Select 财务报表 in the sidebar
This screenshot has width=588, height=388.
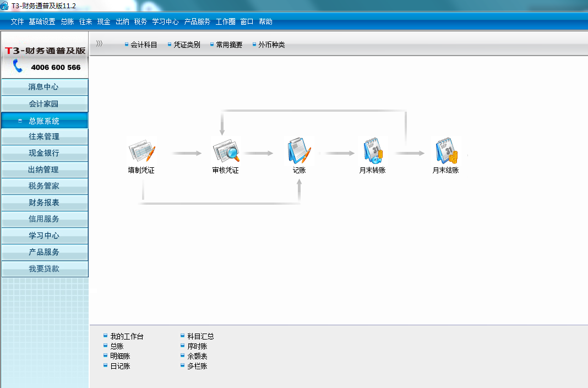click(x=45, y=203)
